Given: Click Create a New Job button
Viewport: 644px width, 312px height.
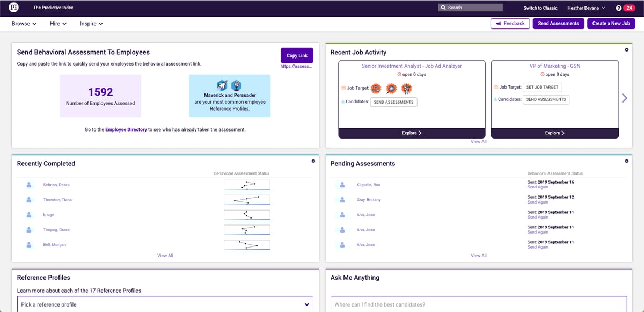Looking at the screenshot, I should coord(611,24).
